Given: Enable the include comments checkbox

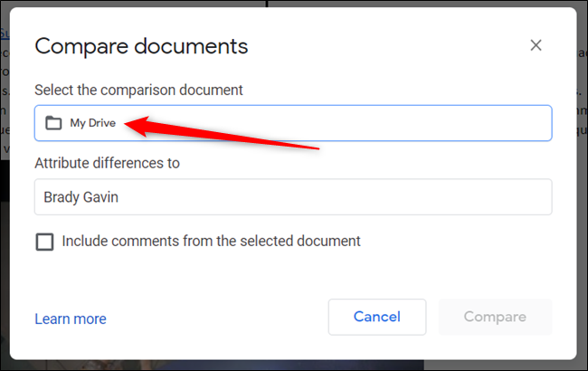Looking at the screenshot, I should (x=44, y=242).
